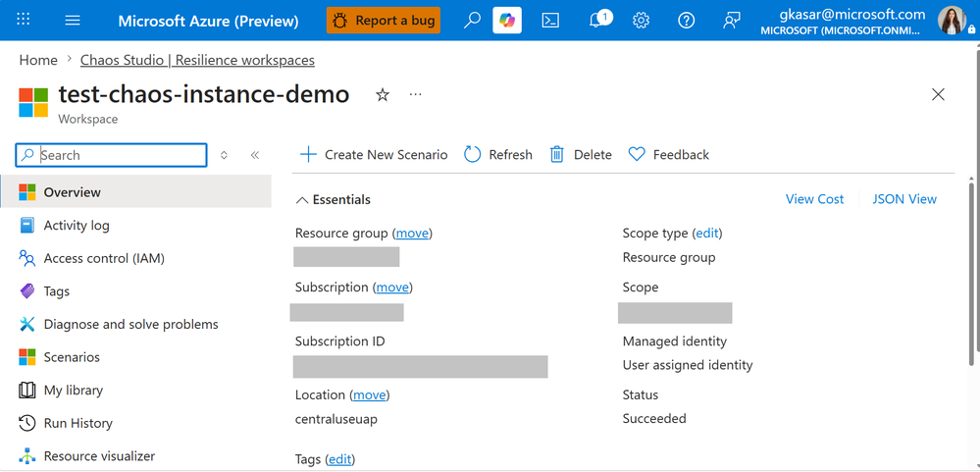
Task: Open the more options ellipsis next to title
Action: 416,94
